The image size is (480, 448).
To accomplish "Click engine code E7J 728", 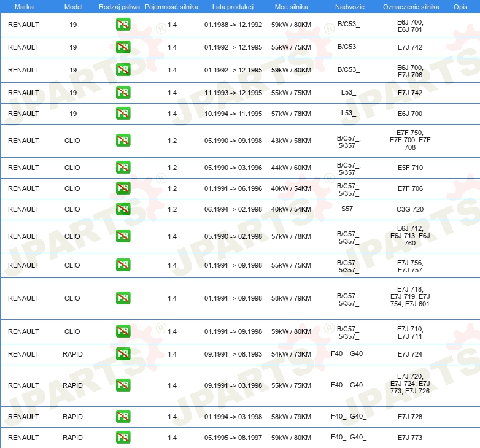I will point(410,417).
